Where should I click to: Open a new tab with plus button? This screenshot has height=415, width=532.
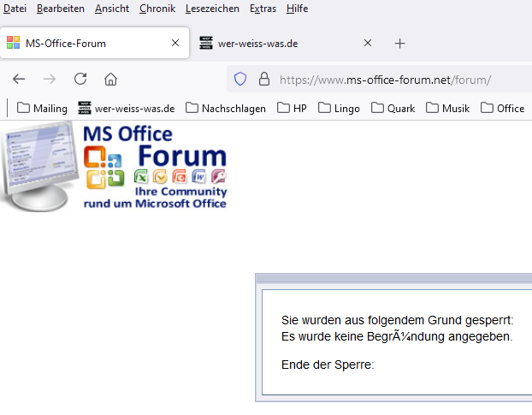[400, 44]
